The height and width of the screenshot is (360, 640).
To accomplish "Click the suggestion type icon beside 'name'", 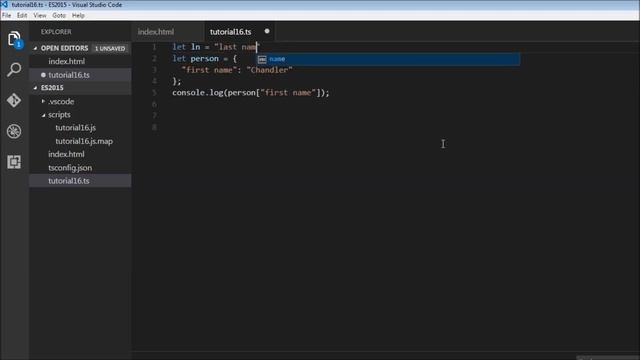I will 262,60.
